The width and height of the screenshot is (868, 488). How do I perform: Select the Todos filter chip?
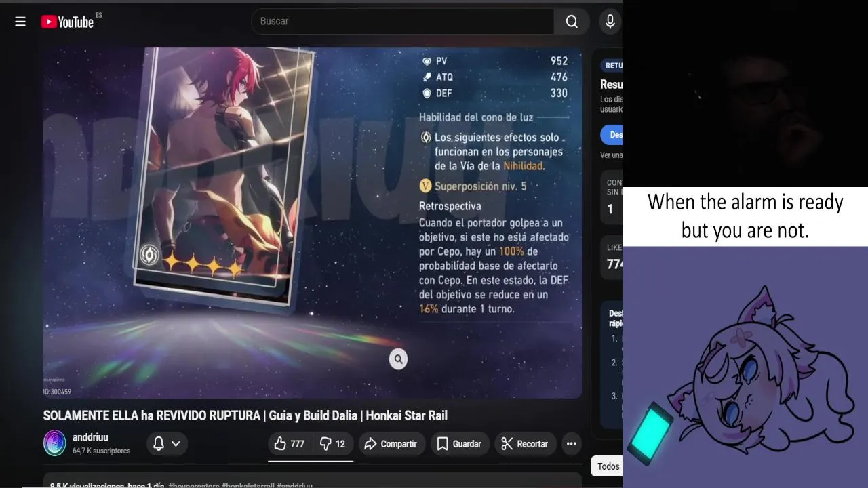[x=608, y=466]
